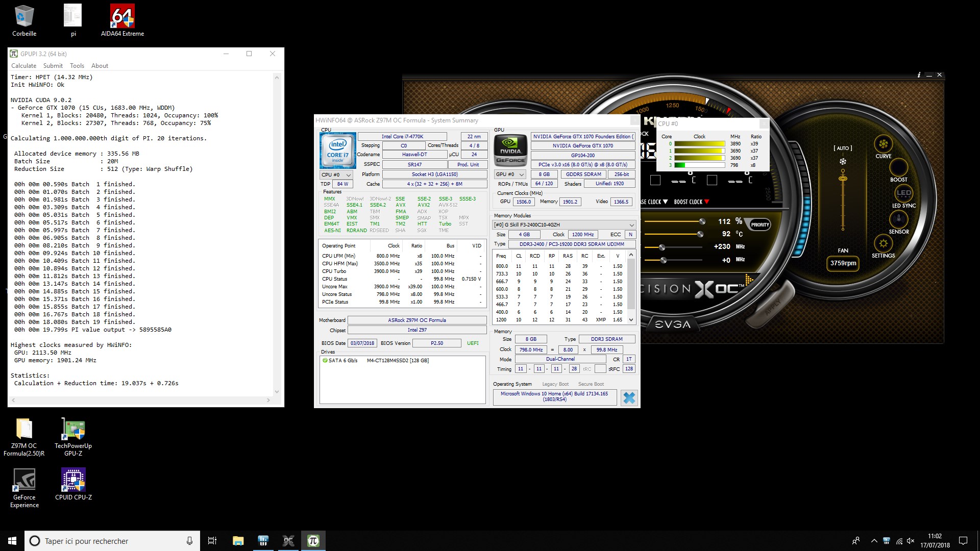Click the EVGA logo tab in Precision XOC
Screen dimensions: 980x551
pos(672,324)
